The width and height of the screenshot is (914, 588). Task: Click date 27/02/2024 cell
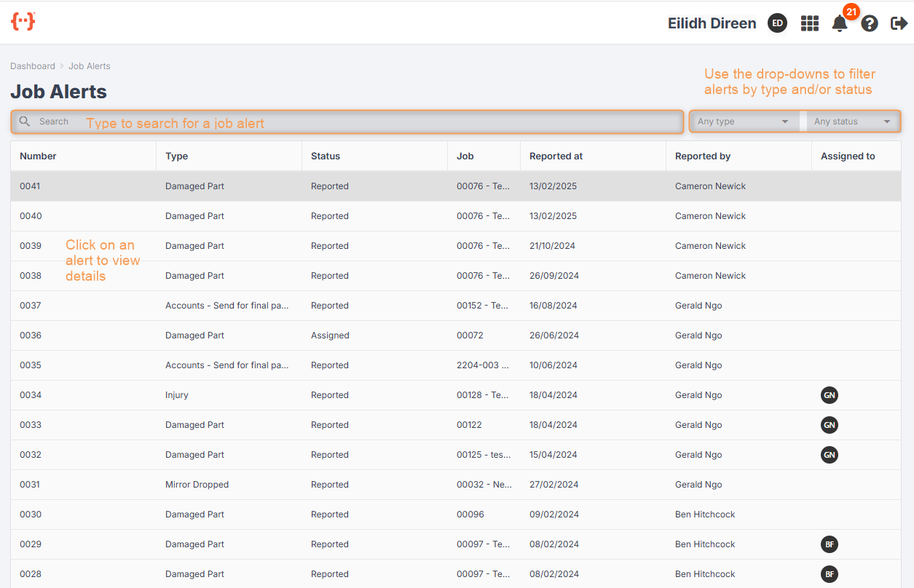coord(553,485)
